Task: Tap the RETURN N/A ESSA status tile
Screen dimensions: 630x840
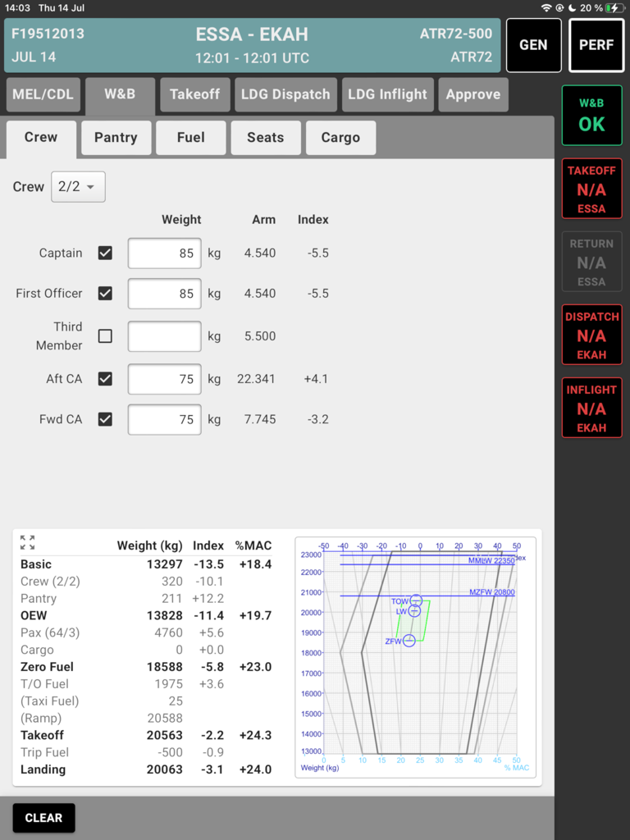Action: tap(591, 262)
